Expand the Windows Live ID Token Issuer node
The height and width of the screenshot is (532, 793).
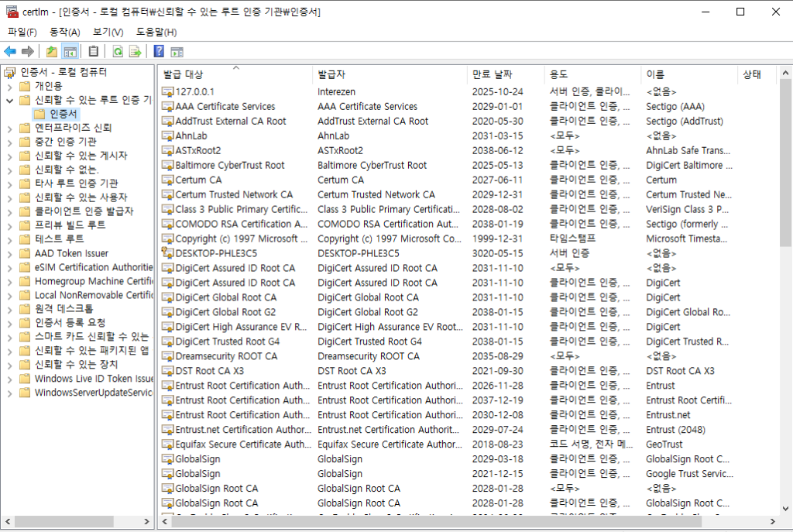click(x=9, y=379)
